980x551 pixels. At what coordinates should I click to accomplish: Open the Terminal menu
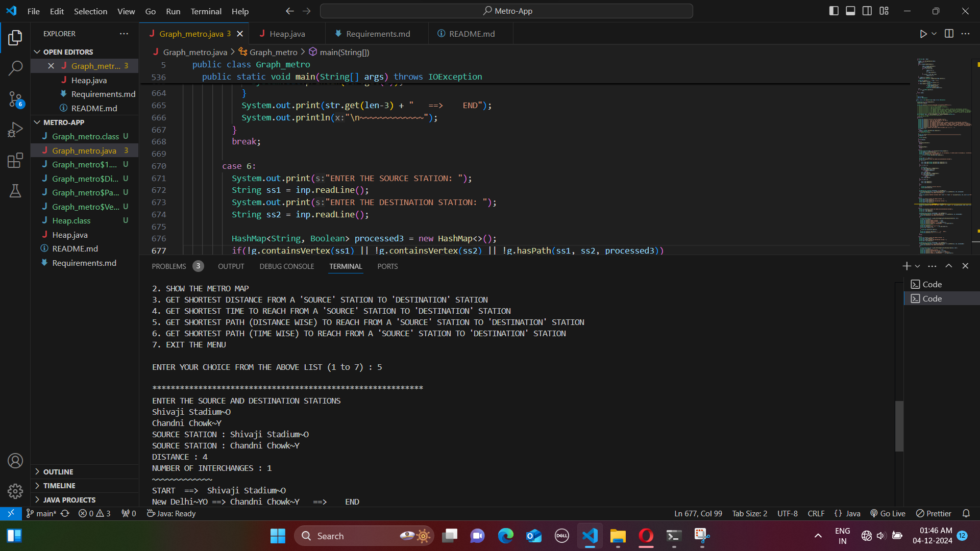click(x=206, y=11)
